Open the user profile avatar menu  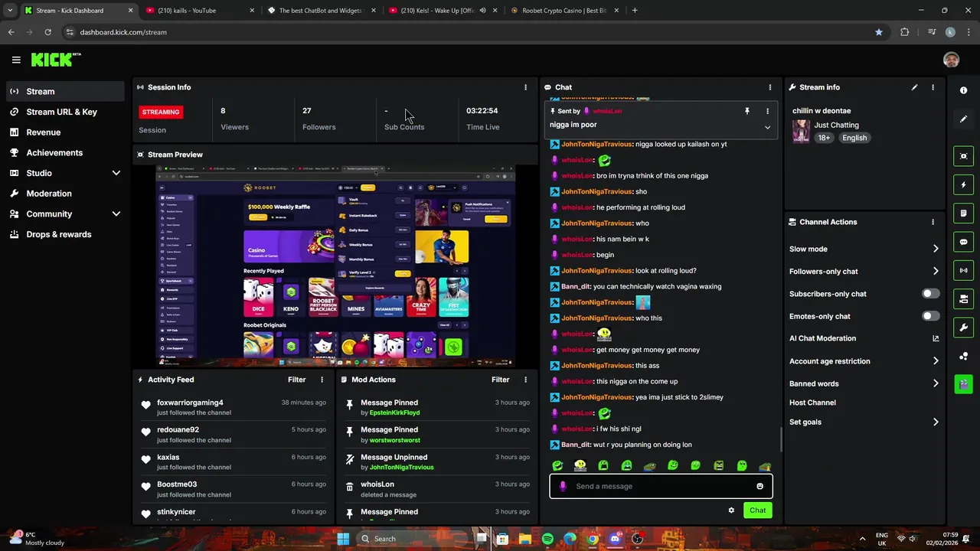[951, 60]
